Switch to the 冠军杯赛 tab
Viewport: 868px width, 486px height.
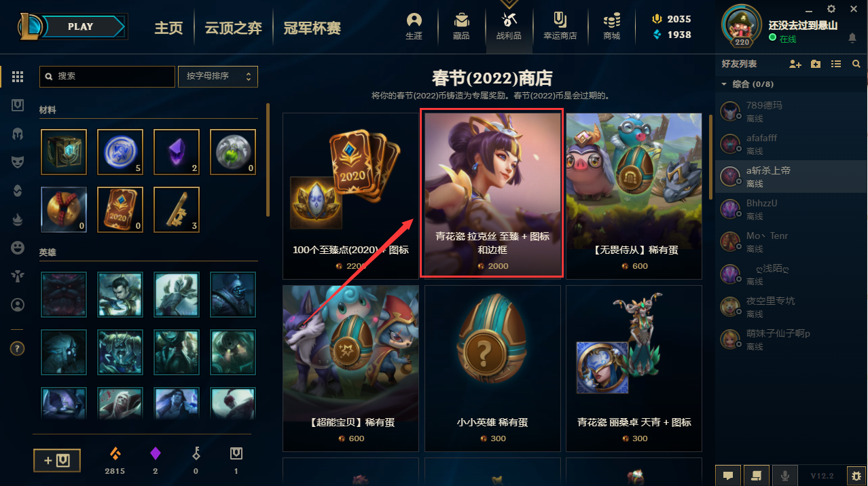click(312, 28)
